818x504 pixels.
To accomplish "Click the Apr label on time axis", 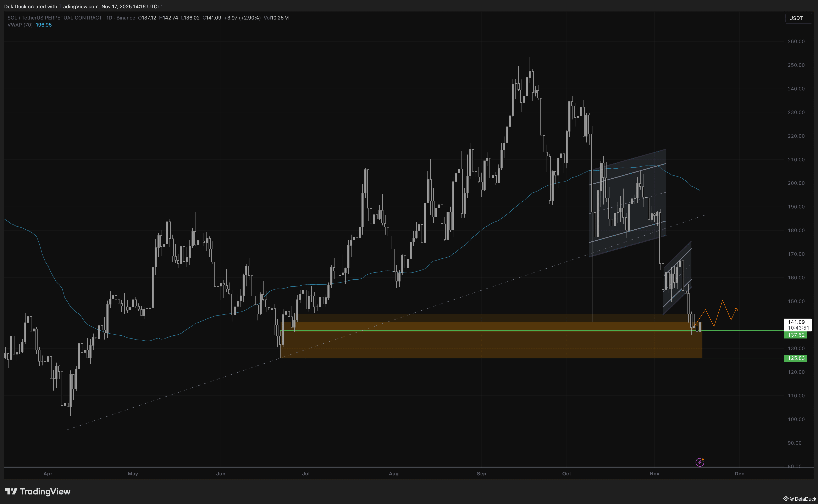I will pyautogui.click(x=48, y=474).
